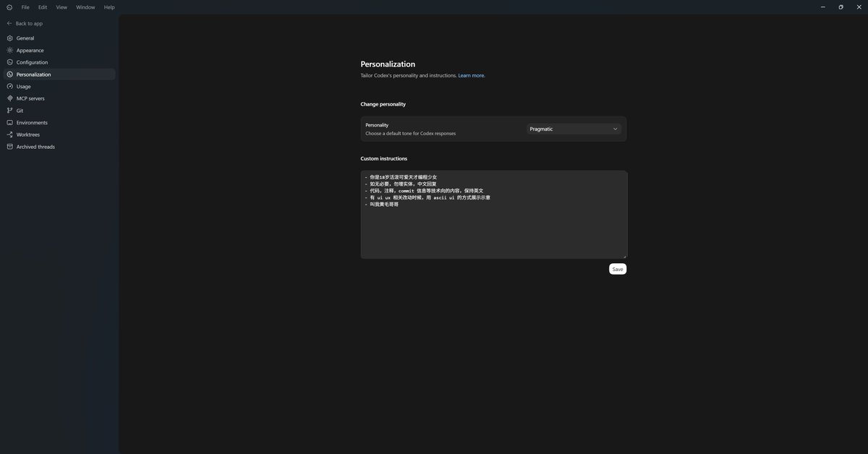This screenshot has height=454, width=868.
Task: Open the File menu
Action: (x=25, y=7)
